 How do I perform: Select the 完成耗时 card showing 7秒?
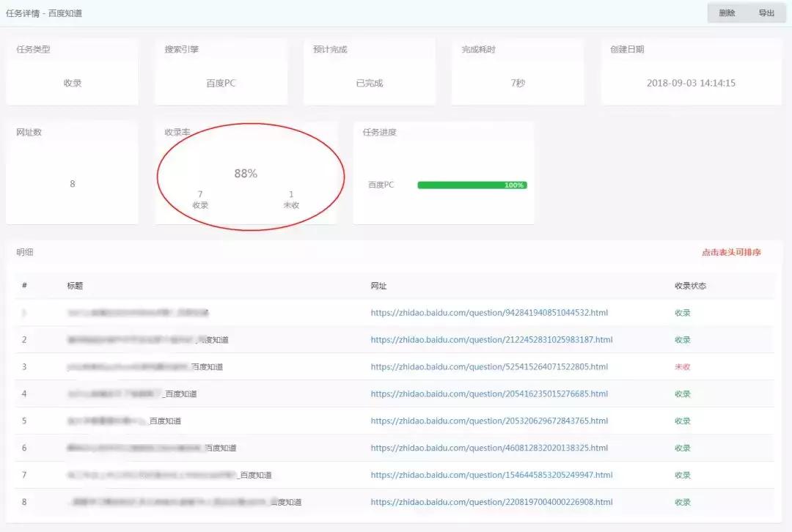click(x=518, y=71)
